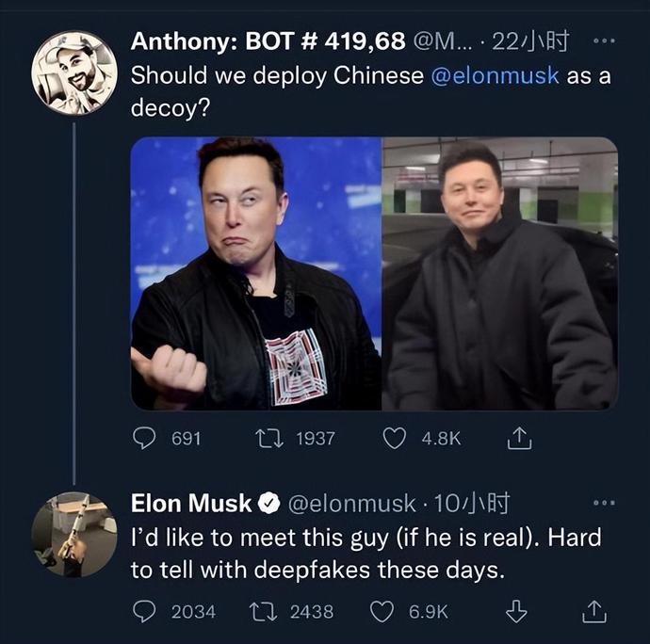Open Anthony's profile avatar
This screenshot has width=650, height=644.
(x=73, y=74)
